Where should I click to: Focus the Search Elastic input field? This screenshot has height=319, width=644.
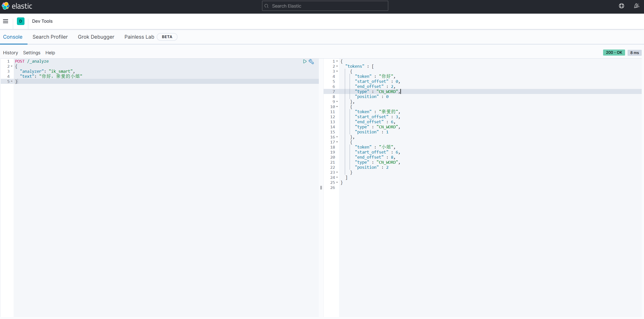click(x=328, y=6)
